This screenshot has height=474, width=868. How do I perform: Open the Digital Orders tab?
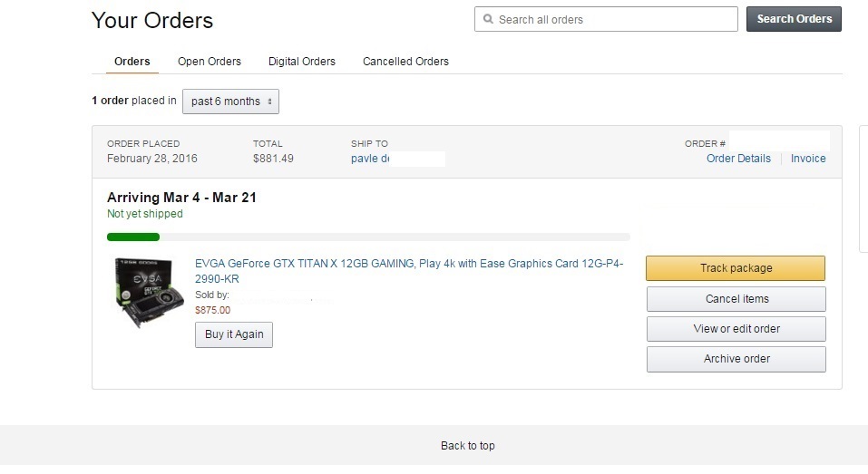pos(302,62)
